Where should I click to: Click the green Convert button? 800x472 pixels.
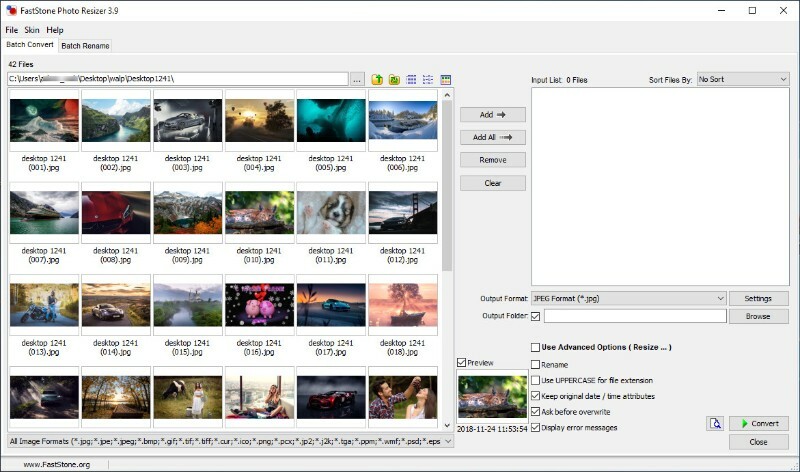[x=758, y=424]
